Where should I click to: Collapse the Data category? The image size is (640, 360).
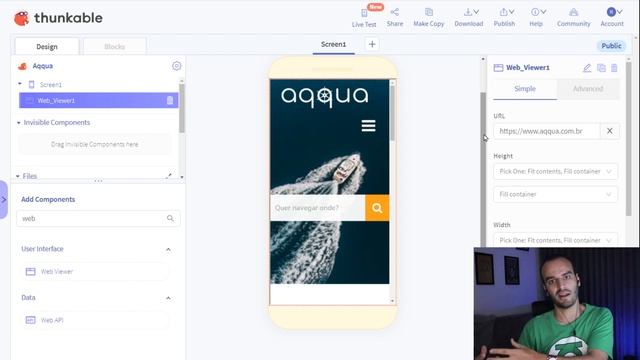[x=168, y=298]
